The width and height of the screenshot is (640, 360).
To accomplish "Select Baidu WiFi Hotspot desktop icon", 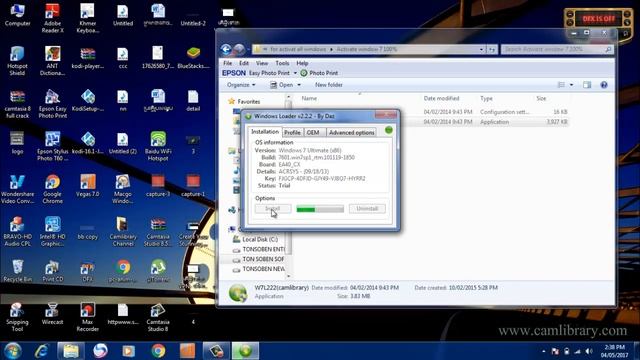I will click(x=158, y=146).
